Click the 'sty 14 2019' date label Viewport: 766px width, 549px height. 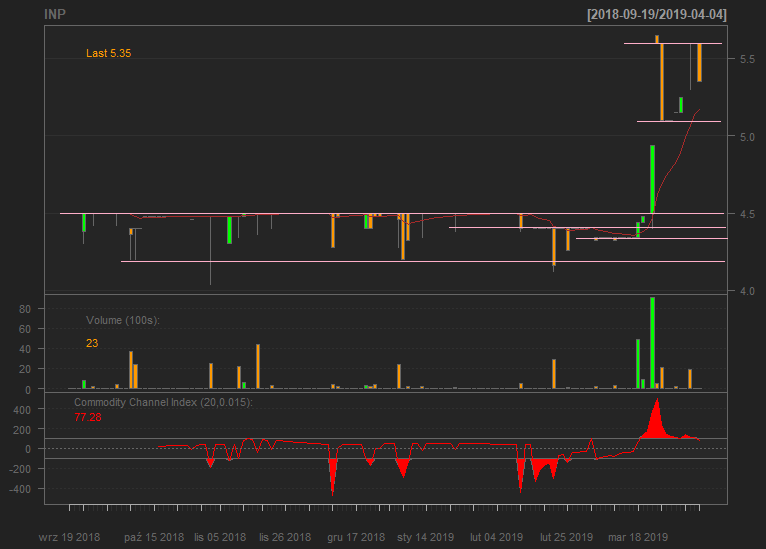pos(426,537)
